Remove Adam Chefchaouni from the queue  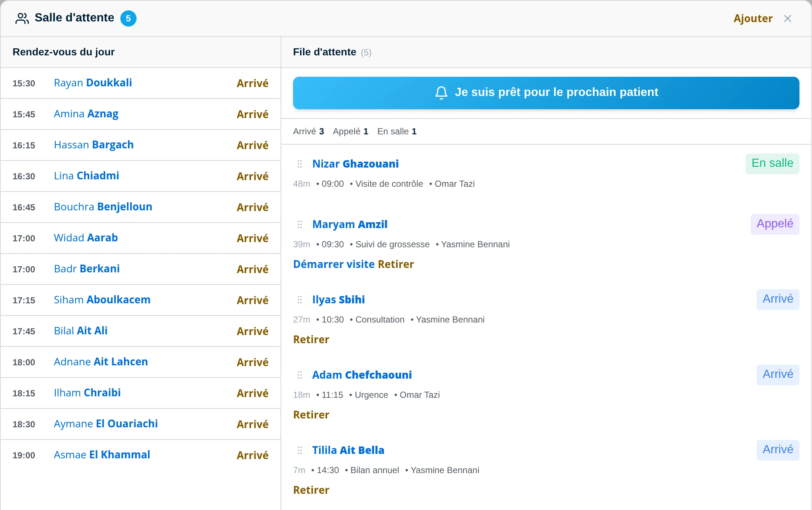311,415
